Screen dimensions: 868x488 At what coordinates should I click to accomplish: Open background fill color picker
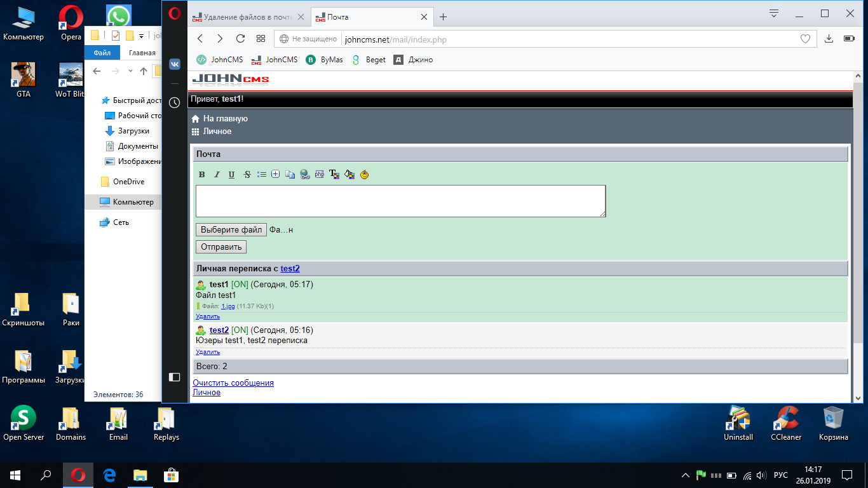coord(349,175)
